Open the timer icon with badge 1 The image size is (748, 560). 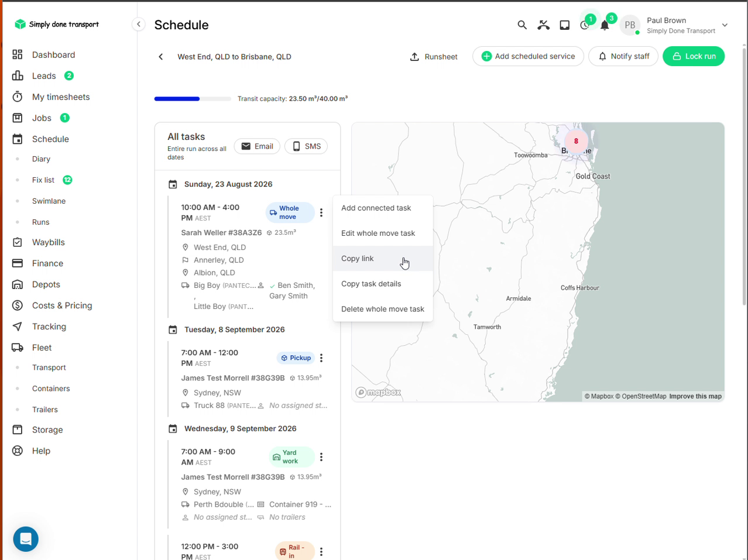click(585, 25)
